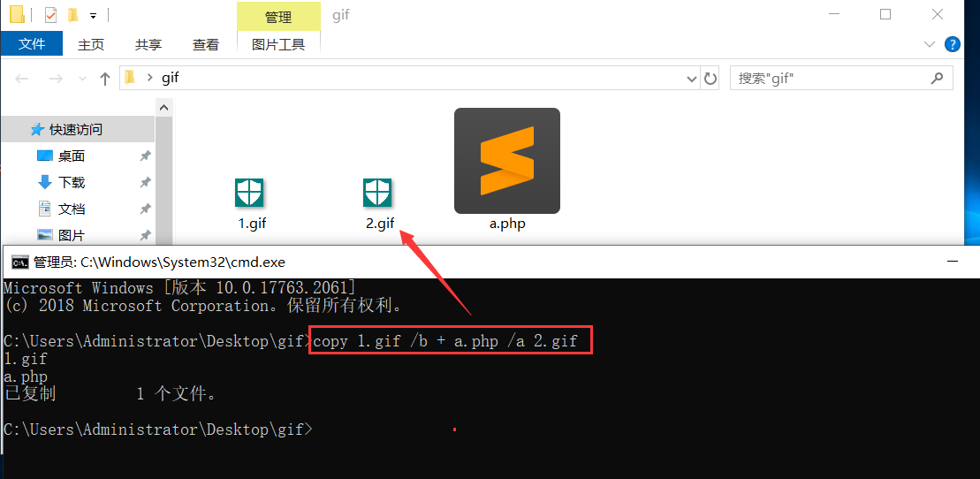Image resolution: width=980 pixels, height=479 pixels.
Task: Click the gif breadcrumb in address bar
Action: pos(171,78)
